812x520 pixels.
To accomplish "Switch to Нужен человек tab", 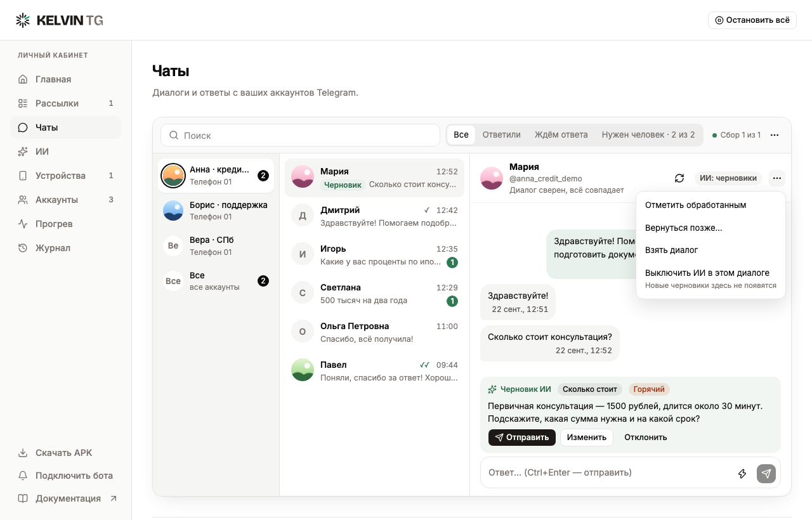I will point(648,135).
